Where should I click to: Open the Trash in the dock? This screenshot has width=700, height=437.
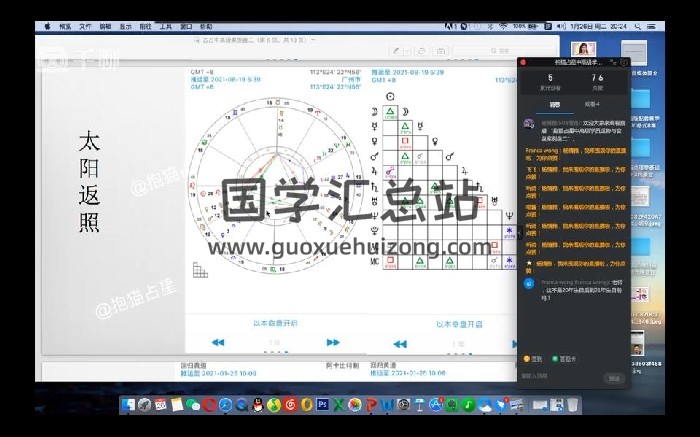point(573,405)
